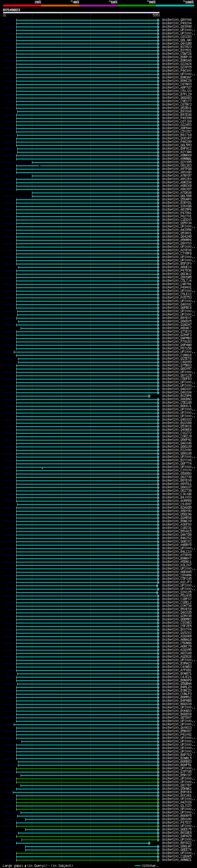This screenshot has height=868, width=197.
Task: Select hit UniRef100_B9PXE4
Action: pos(176,792)
